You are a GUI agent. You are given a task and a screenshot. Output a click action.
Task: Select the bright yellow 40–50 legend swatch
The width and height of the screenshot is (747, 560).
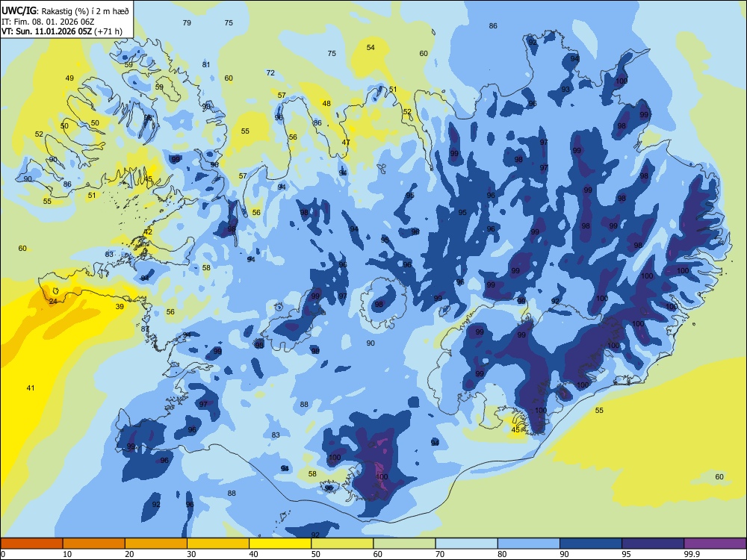click(x=280, y=544)
